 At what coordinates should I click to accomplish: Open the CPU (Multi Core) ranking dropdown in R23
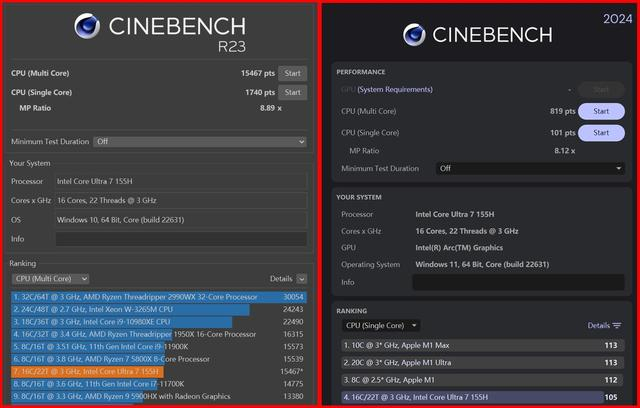click(51, 279)
